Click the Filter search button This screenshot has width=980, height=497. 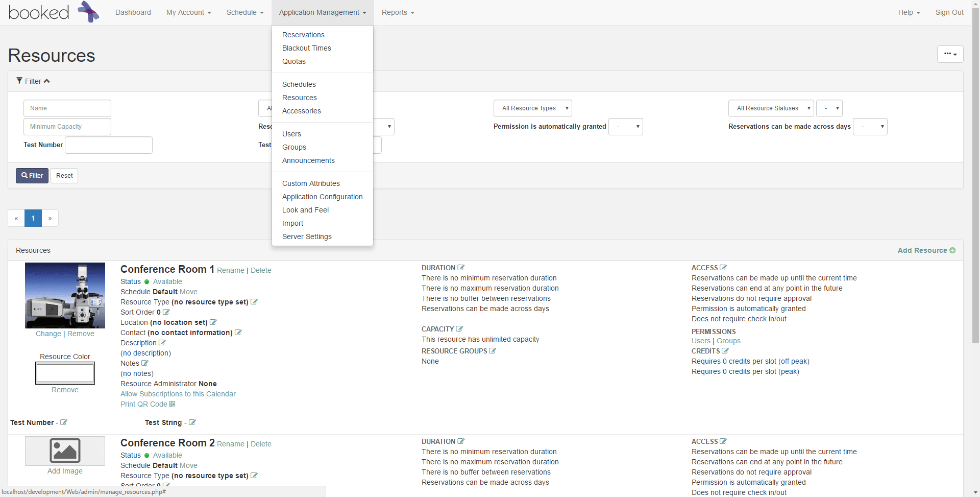pos(32,175)
